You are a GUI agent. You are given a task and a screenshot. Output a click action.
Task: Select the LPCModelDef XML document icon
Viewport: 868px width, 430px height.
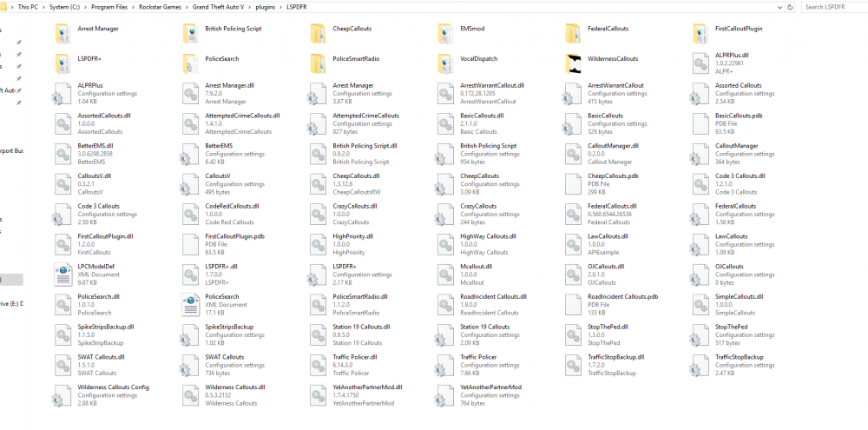point(63,275)
